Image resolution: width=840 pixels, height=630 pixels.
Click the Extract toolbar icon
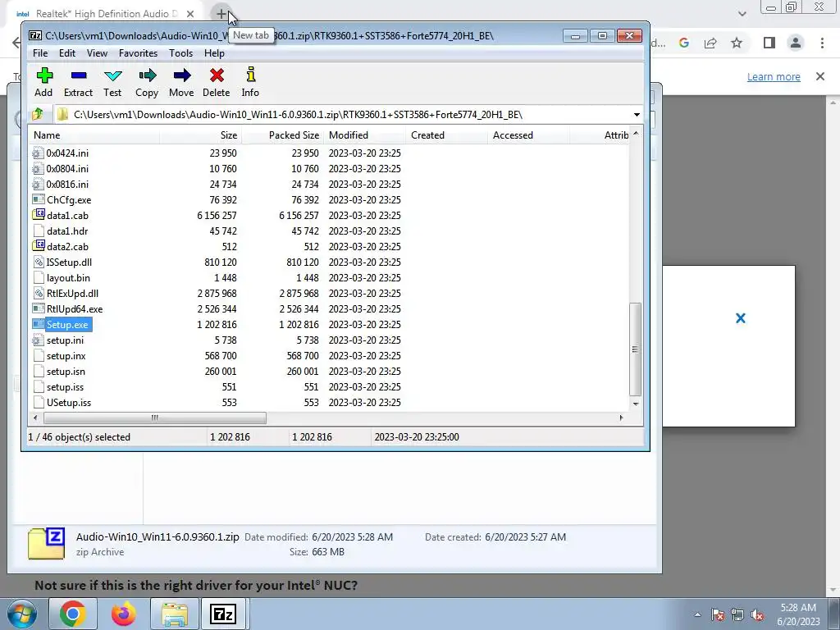(x=78, y=75)
